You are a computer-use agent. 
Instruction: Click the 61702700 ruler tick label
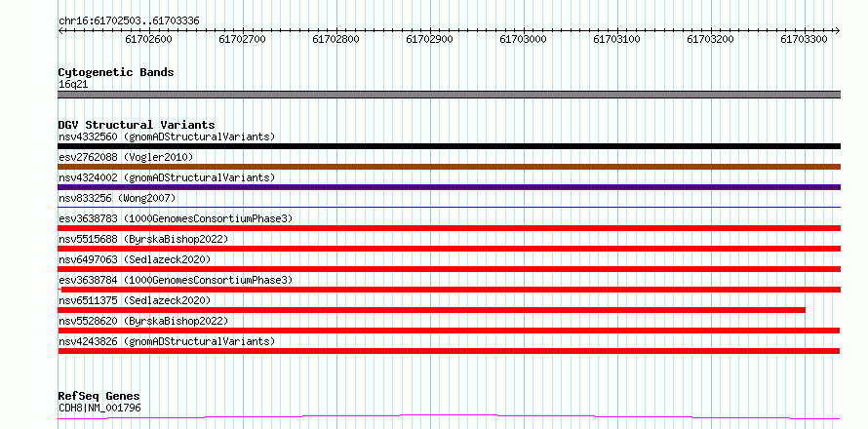[243, 39]
